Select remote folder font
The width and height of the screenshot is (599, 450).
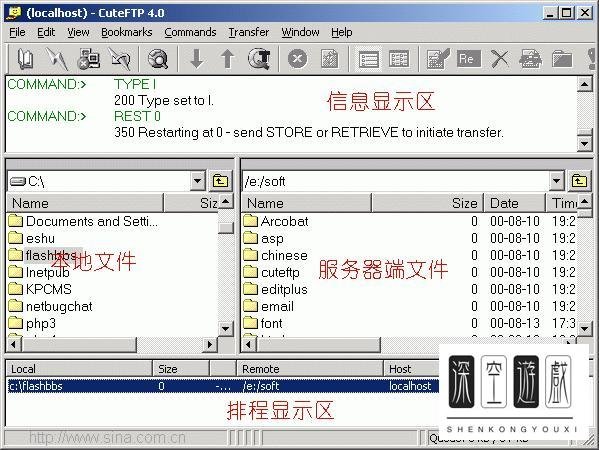click(263, 324)
